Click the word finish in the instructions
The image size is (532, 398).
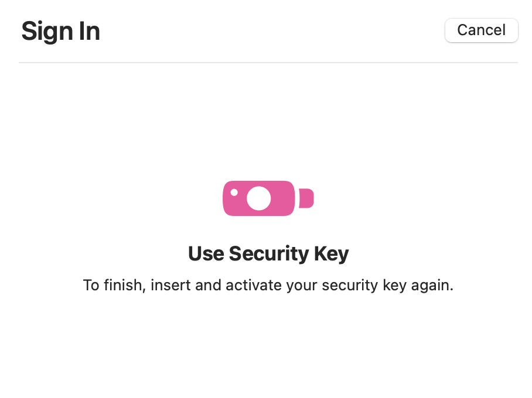pos(125,285)
